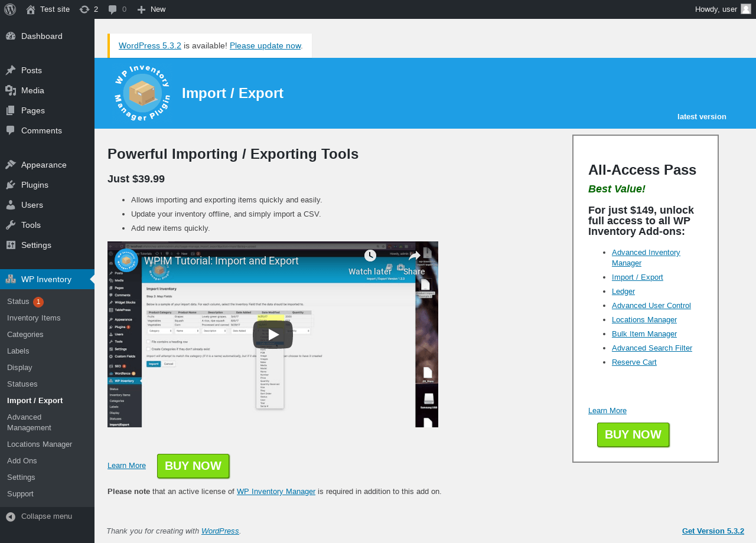Screen dimensions: 756x543
Task: Click Learn More link below video
Action: 126,466
